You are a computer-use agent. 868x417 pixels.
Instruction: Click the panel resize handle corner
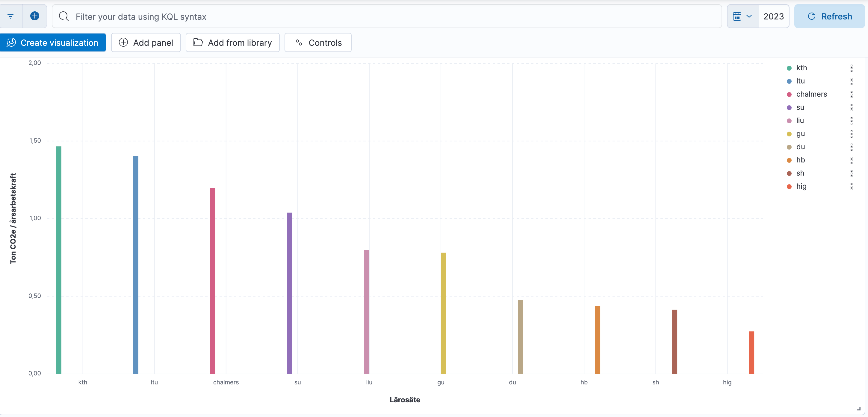coord(858,409)
